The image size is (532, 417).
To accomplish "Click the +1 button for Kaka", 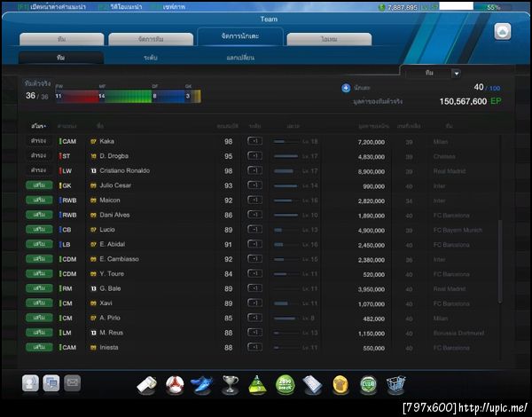I will [x=254, y=141].
